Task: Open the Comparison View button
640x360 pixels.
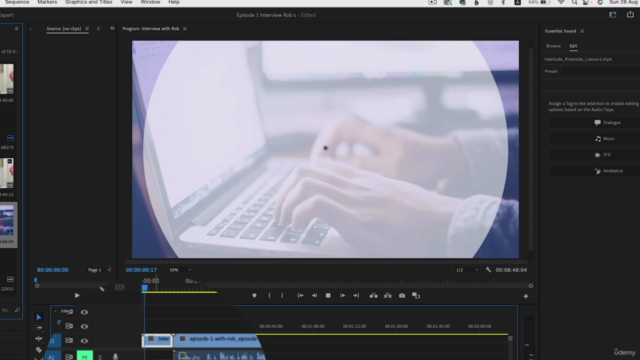Action: [416, 296]
